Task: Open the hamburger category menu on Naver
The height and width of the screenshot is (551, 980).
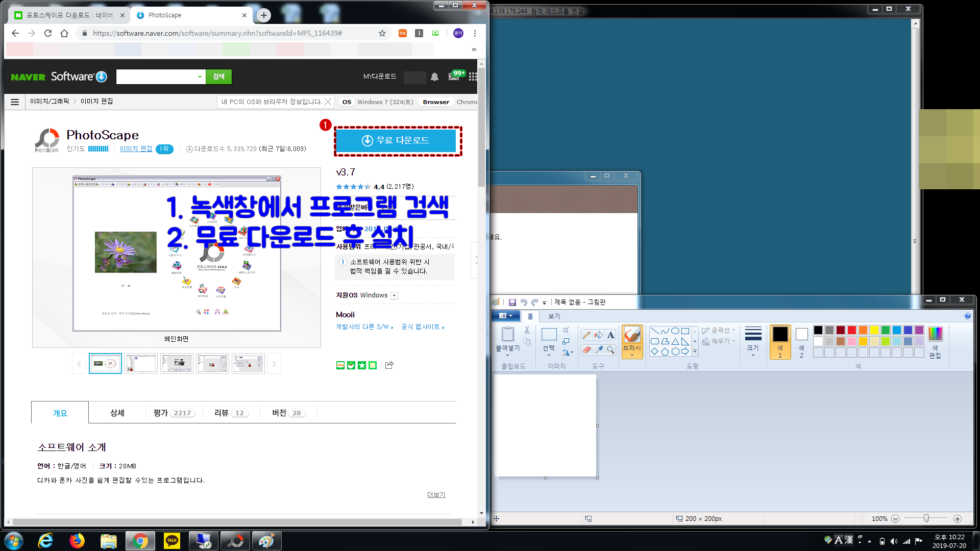Action: click(15, 102)
